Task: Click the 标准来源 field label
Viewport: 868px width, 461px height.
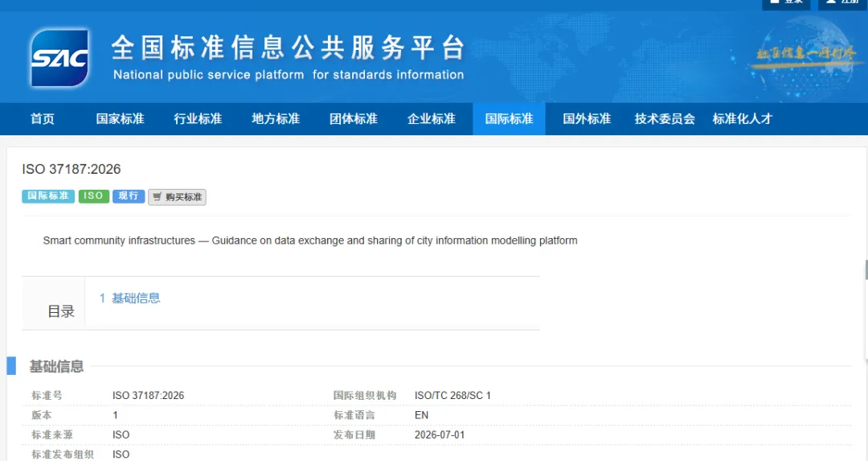Action: (52, 435)
